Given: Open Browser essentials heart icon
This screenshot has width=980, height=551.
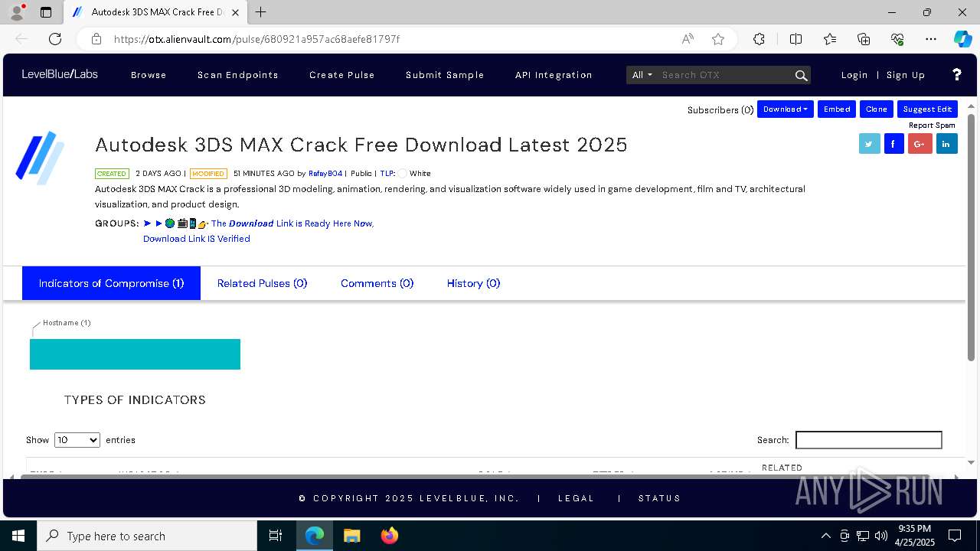Looking at the screenshot, I should point(897,39).
